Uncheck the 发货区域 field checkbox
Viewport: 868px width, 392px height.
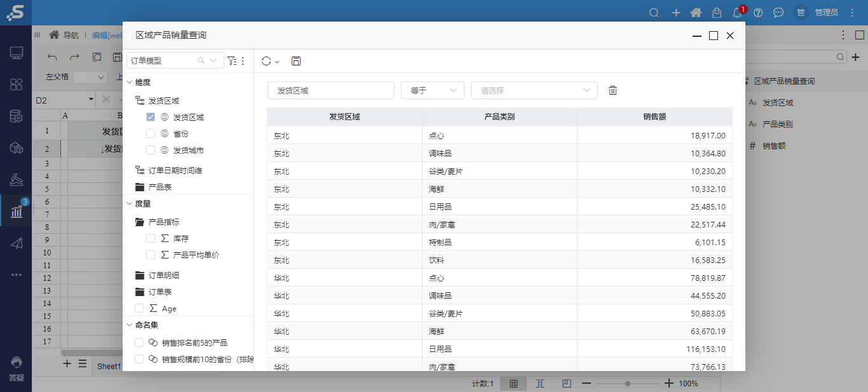(151, 118)
